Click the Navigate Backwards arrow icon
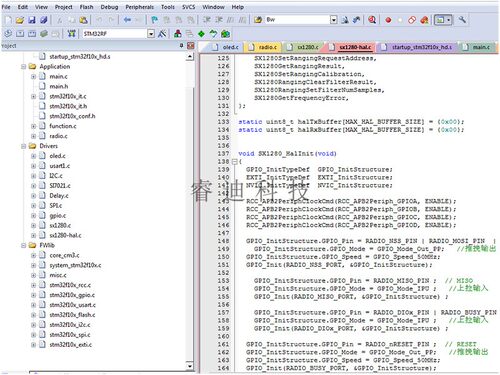500x375 pixels. point(127,20)
